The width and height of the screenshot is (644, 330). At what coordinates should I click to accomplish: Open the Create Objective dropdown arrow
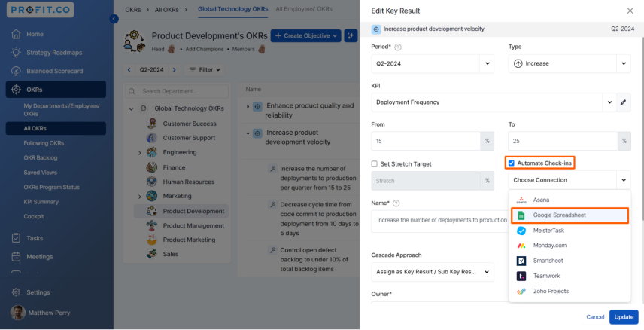(335, 36)
